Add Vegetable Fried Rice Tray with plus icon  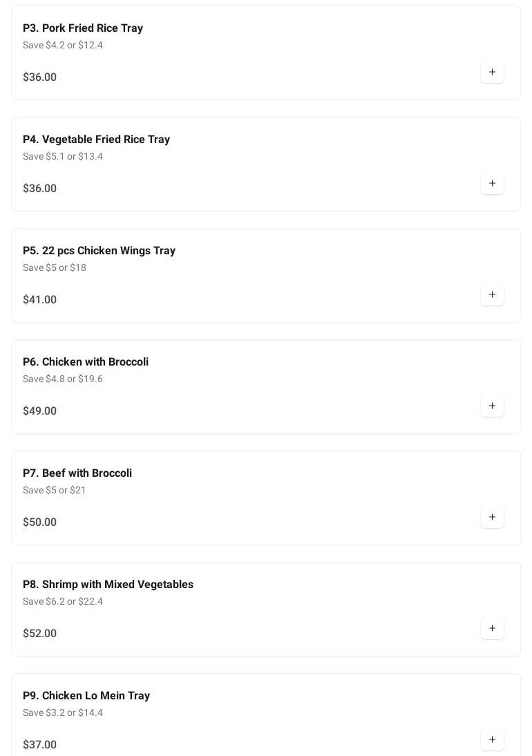coord(492,183)
